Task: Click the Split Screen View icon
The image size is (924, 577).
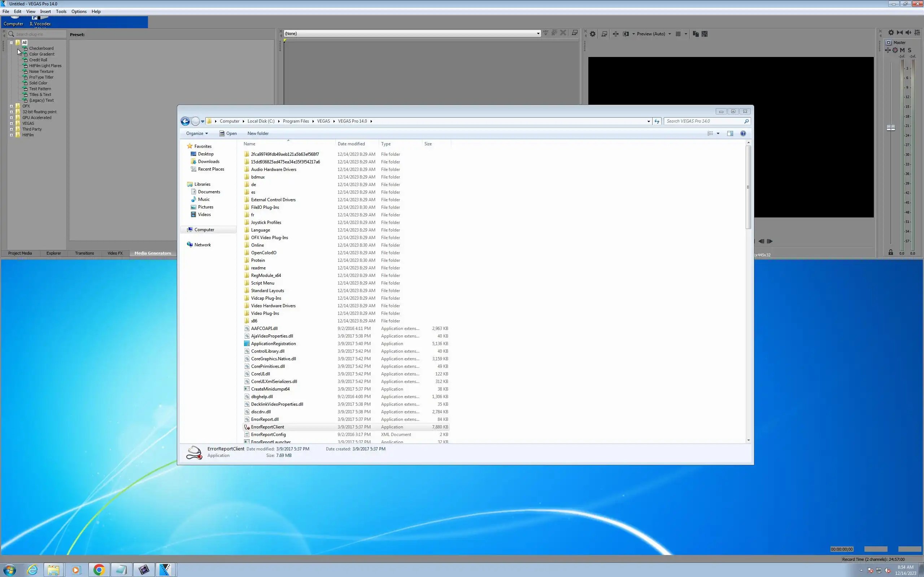Action: click(626, 34)
